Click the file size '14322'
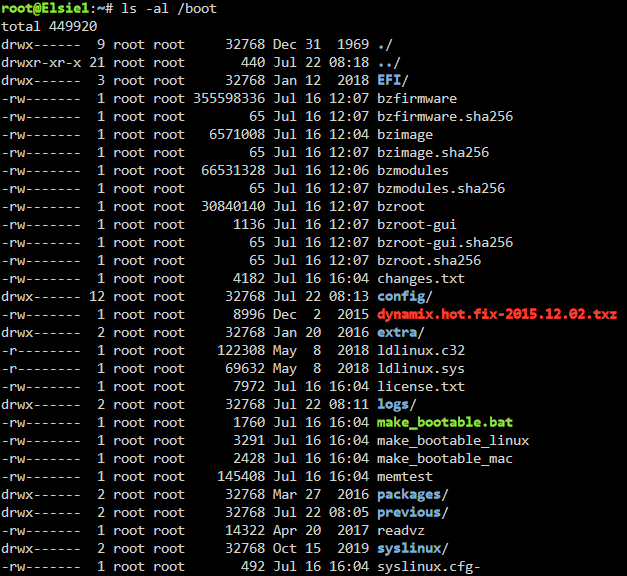The image size is (627, 576). pyautogui.click(x=245, y=530)
